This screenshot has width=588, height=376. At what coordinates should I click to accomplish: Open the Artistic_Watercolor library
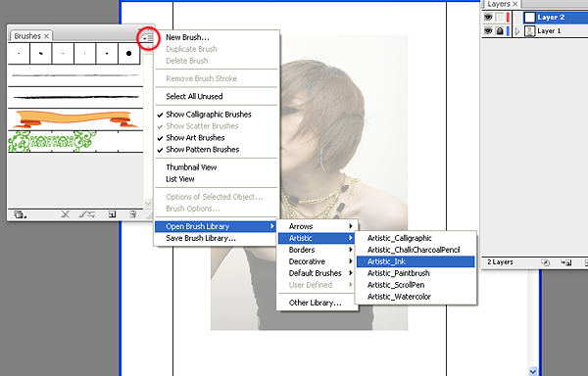(x=416, y=297)
